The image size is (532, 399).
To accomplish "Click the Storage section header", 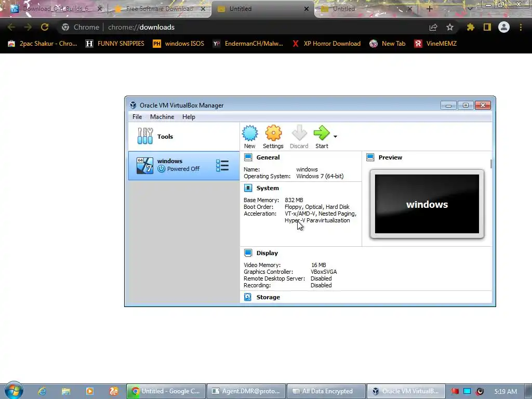I will pos(268,297).
